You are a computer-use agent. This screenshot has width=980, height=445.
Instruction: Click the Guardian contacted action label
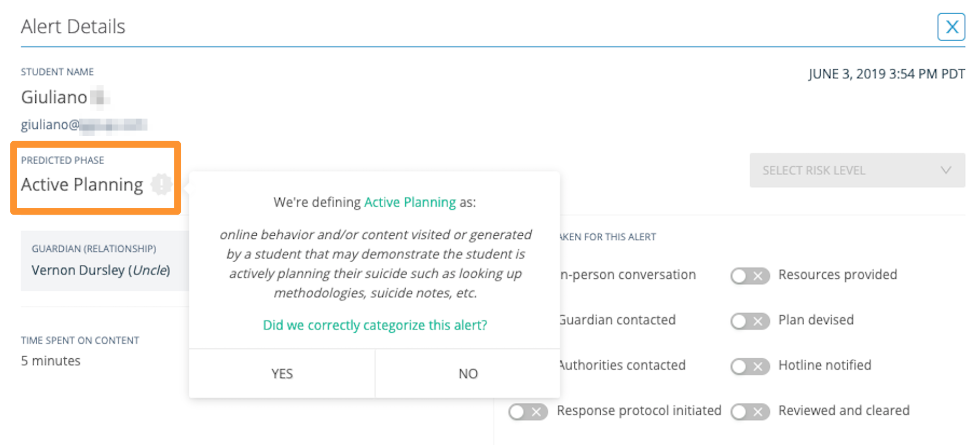[617, 320]
